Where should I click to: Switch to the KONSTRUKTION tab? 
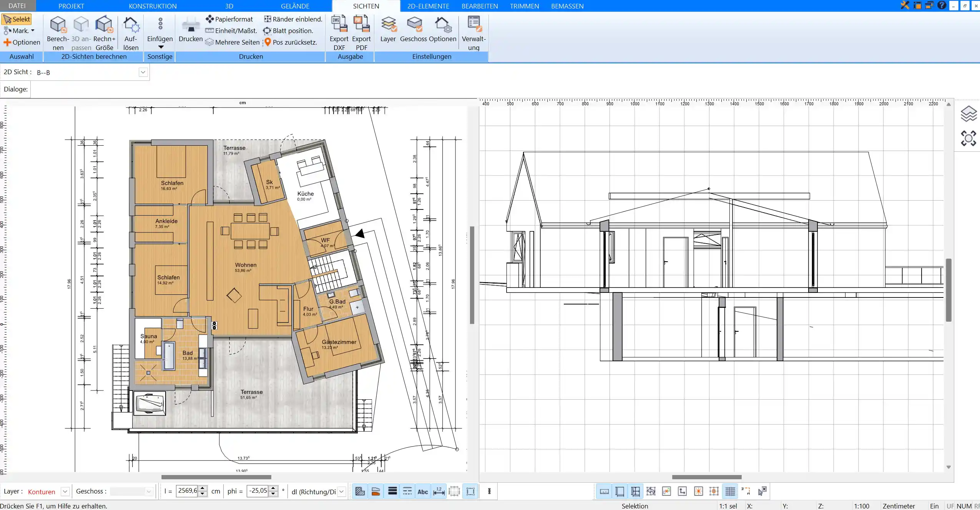(153, 6)
